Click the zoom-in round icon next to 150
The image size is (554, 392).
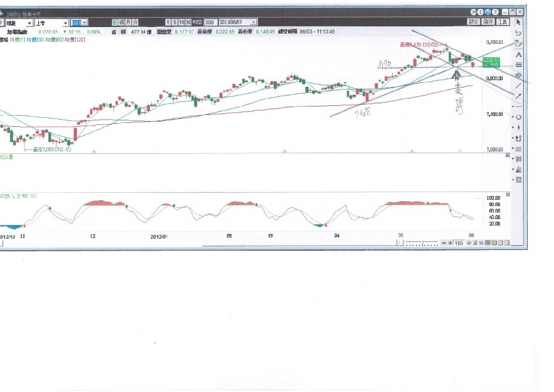(450, 243)
